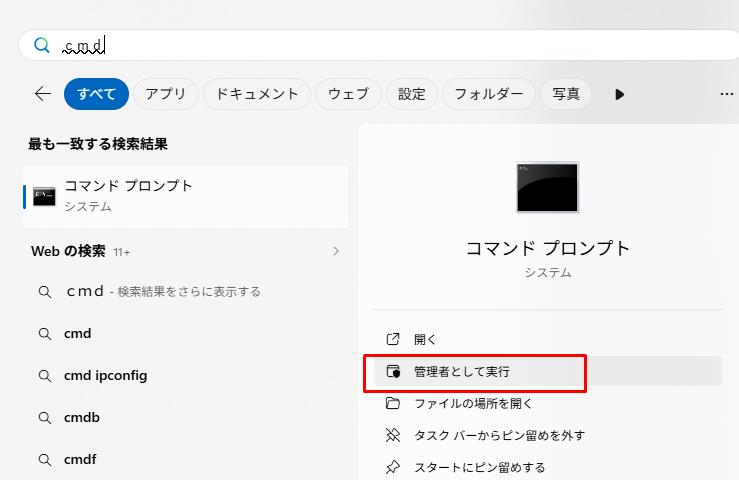Click the play arrow to show more filters
Viewport: 739px width, 480px height.
[x=619, y=94]
